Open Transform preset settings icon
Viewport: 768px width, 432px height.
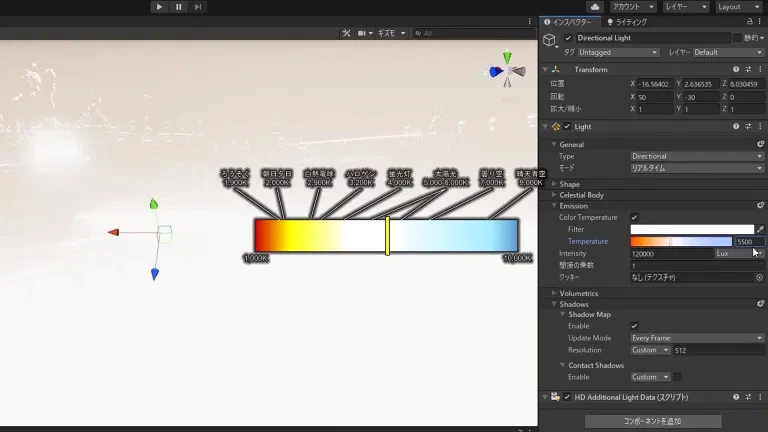[748, 70]
